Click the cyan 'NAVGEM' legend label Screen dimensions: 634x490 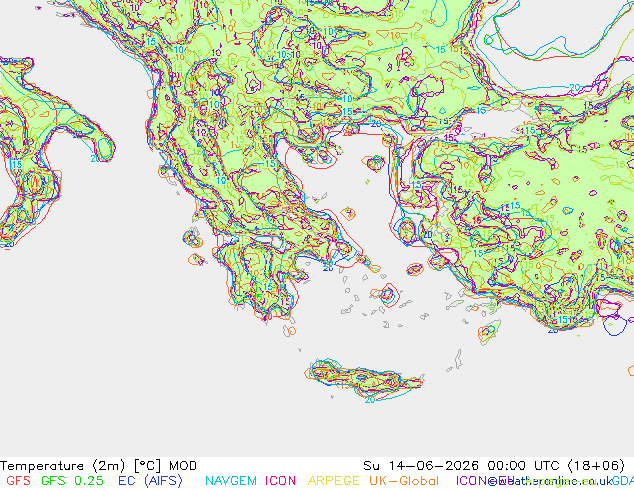[231, 481]
